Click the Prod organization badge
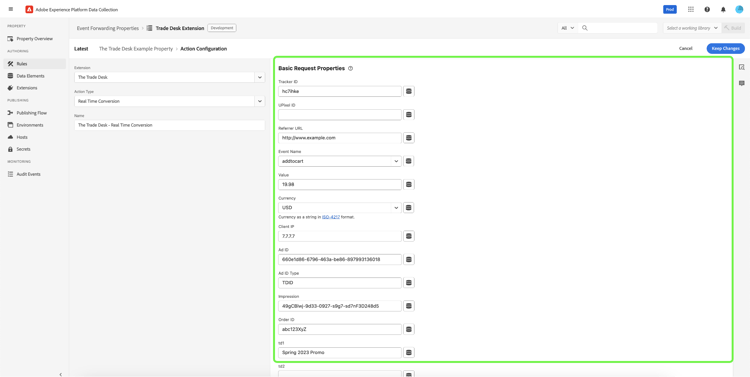Screen dimensions: 750x377 (x=670, y=9)
